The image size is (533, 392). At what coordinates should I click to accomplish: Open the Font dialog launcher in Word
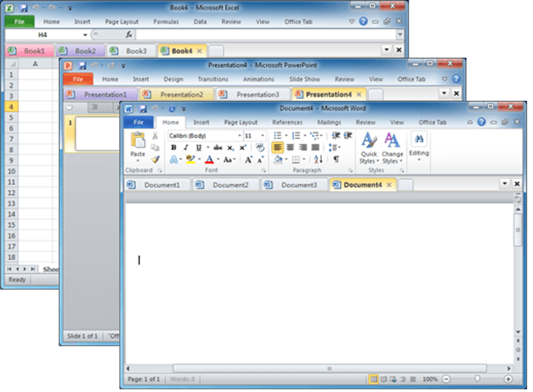coord(263,170)
